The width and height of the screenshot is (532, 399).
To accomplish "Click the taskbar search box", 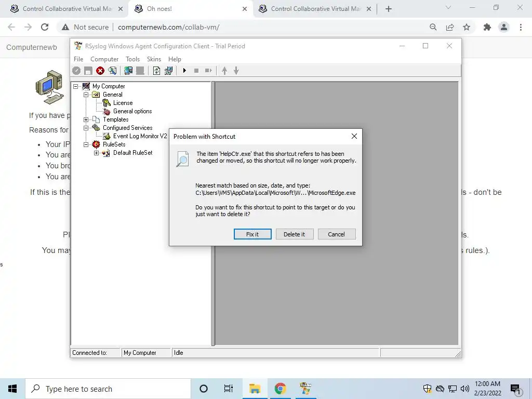I will pos(108,389).
